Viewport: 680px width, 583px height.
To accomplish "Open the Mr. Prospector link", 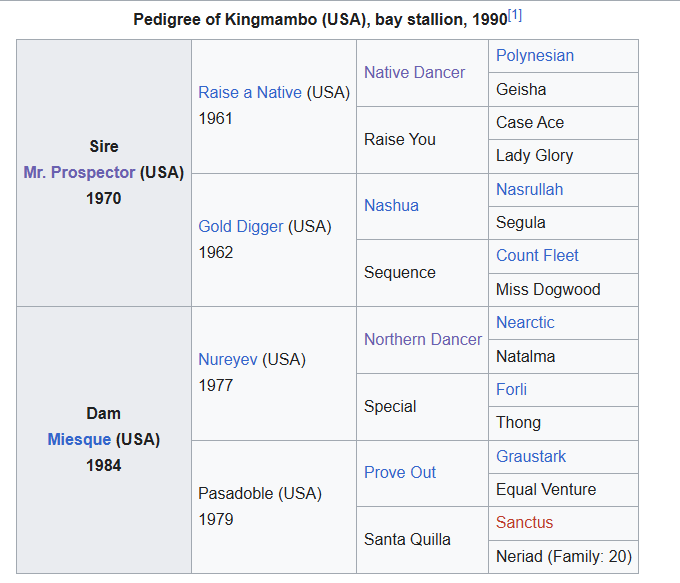I will (79, 172).
